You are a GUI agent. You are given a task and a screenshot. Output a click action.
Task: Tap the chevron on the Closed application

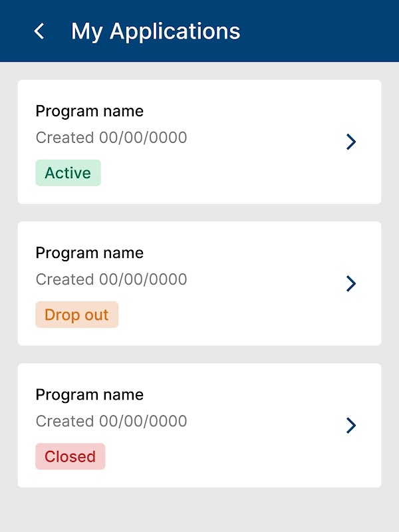(x=351, y=426)
